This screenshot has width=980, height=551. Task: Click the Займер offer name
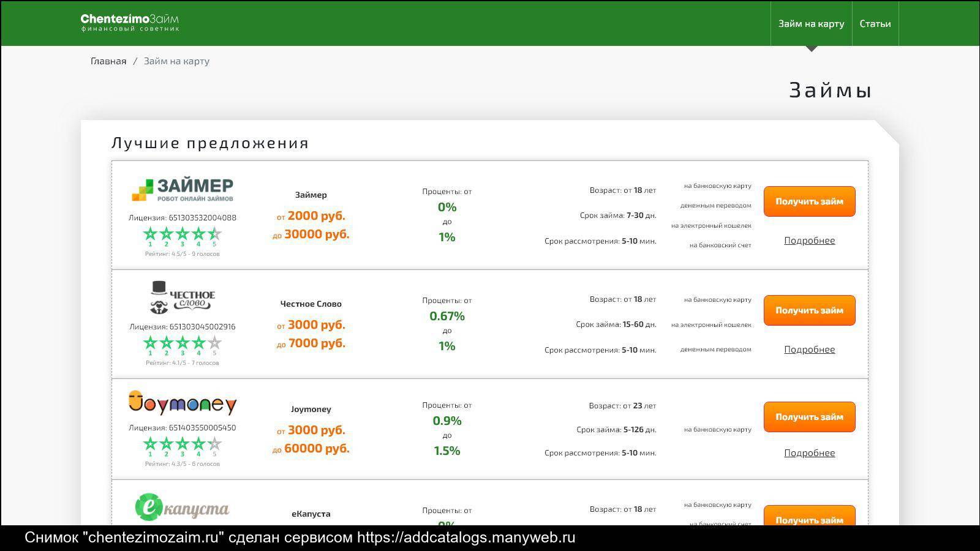311,195
